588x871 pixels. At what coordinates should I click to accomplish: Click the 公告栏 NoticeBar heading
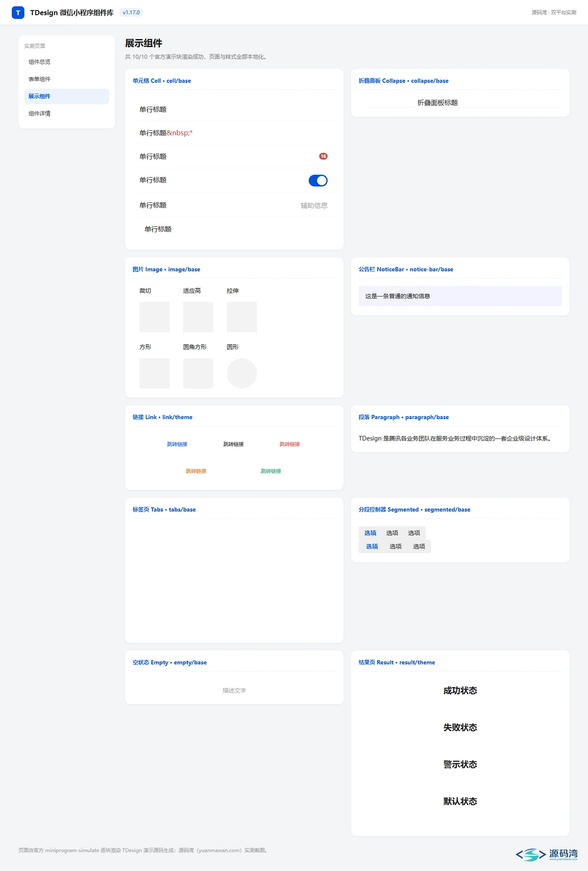click(406, 269)
